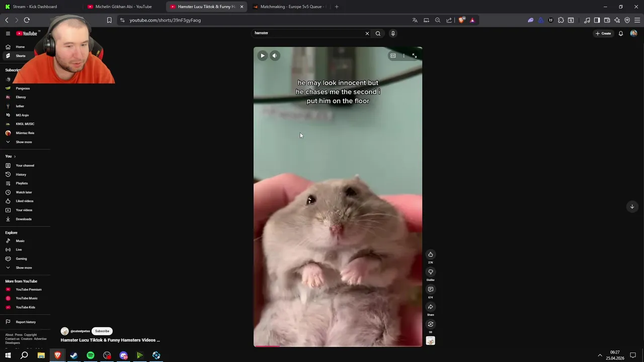Go to next short with down arrow
This screenshot has height=362, width=644.
(632, 207)
